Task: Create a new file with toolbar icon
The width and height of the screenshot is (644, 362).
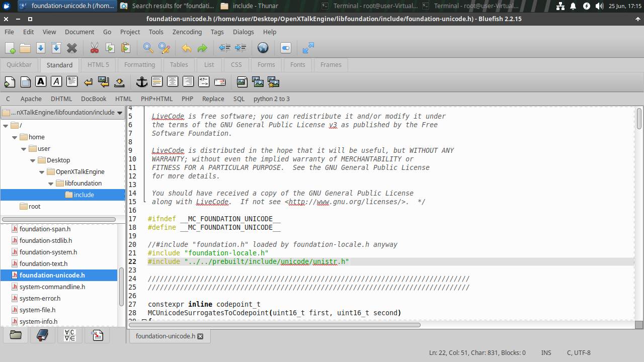Action: [x=10, y=48]
